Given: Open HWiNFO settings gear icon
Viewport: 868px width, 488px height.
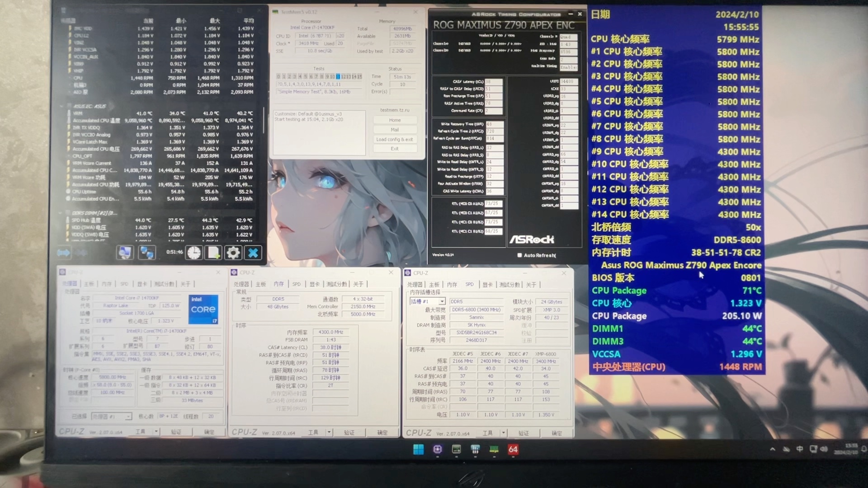Looking at the screenshot, I should click(233, 252).
